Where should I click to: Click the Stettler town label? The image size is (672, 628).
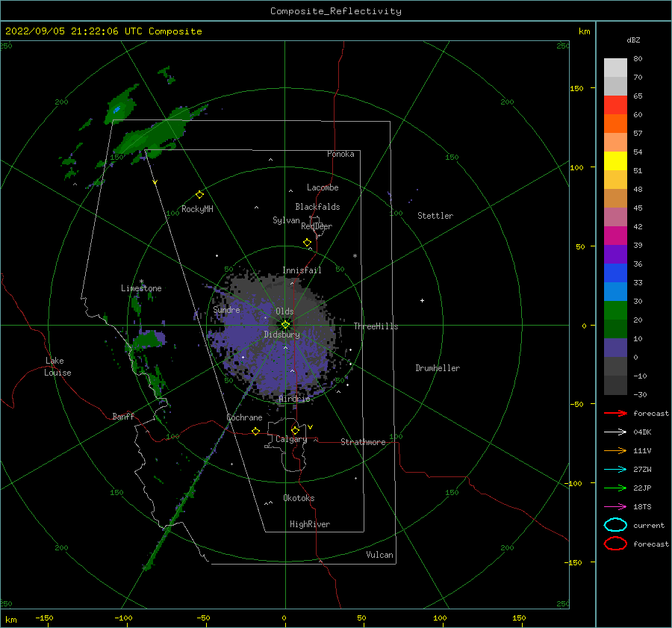[x=435, y=216]
